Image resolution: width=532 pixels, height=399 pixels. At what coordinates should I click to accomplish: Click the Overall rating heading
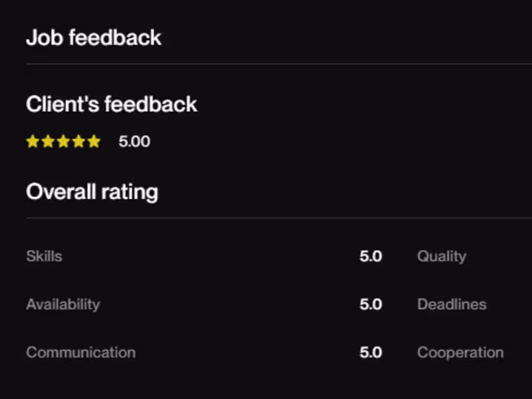pyautogui.click(x=92, y=192)
